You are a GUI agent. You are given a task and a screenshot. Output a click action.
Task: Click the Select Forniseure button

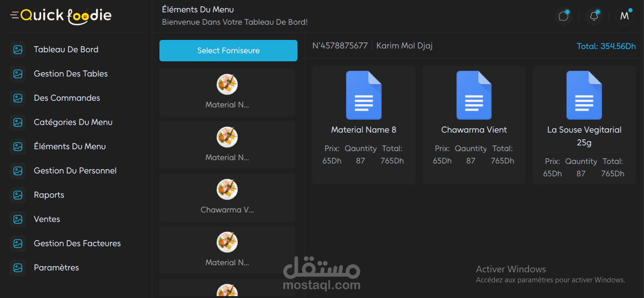click(228, 50)
